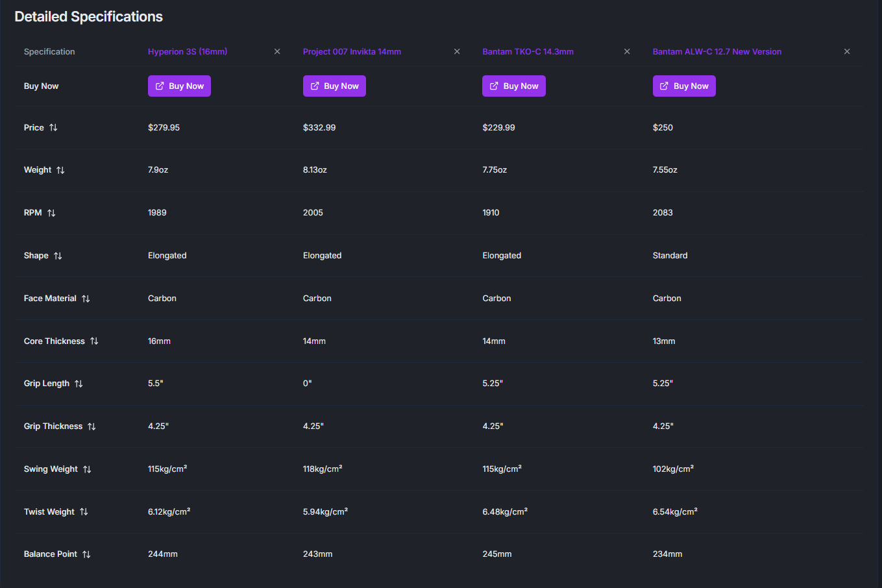This screenshot has width=882, height=588.
Task: Sort by Grip Thickness
Action: point(91,426)
